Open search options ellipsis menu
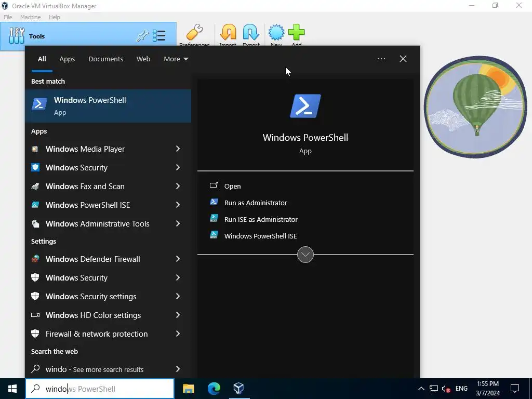 [381, 59]
